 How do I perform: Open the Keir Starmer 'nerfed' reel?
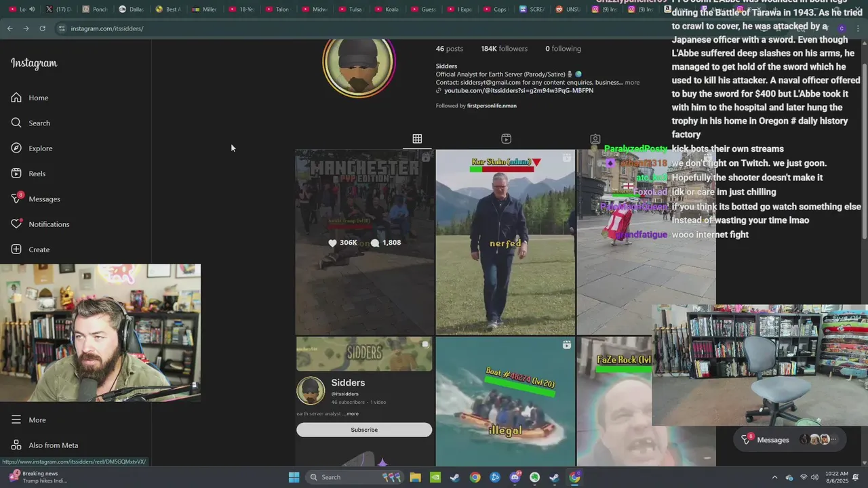tap(505, 242)
